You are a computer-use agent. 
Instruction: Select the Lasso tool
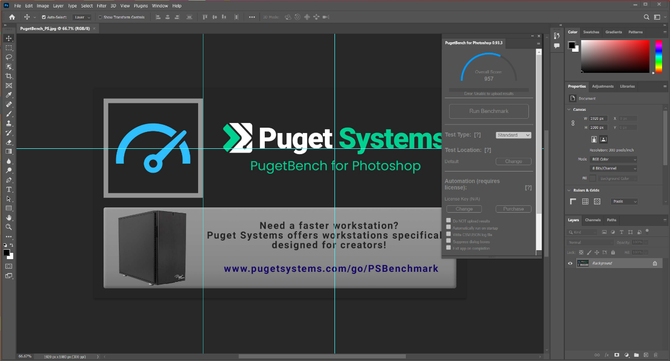[9, 57]
